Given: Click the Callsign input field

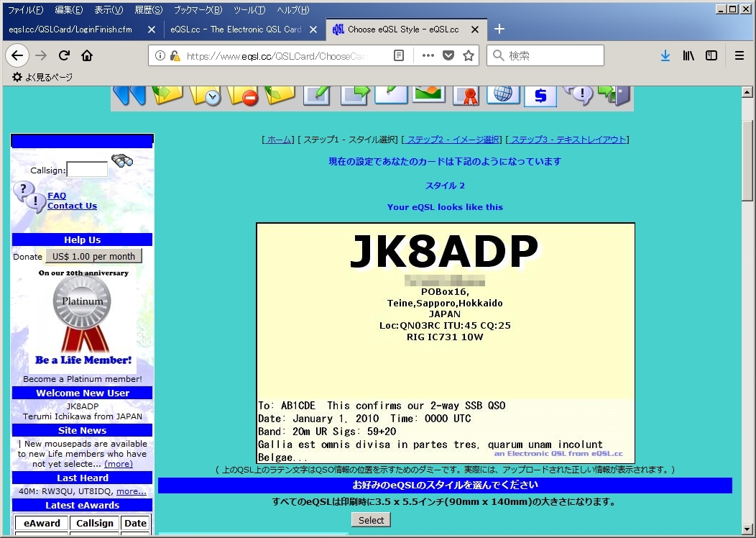Looking at the screenshot, I should click(87, 169).
